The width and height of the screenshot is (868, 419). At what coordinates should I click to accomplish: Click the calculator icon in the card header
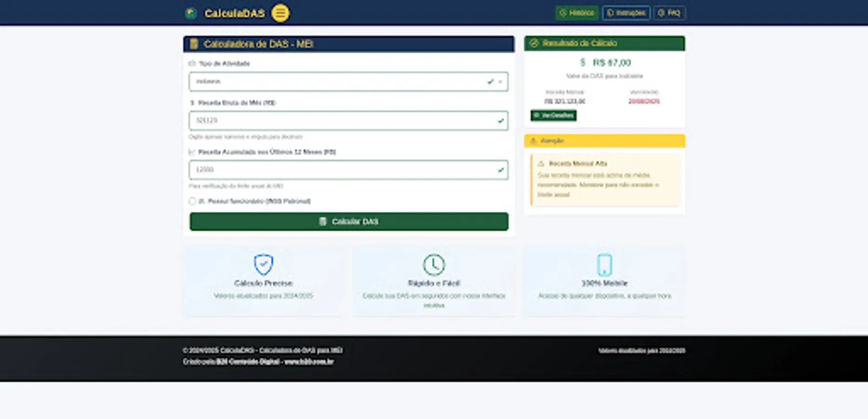(x=195, y=43)
